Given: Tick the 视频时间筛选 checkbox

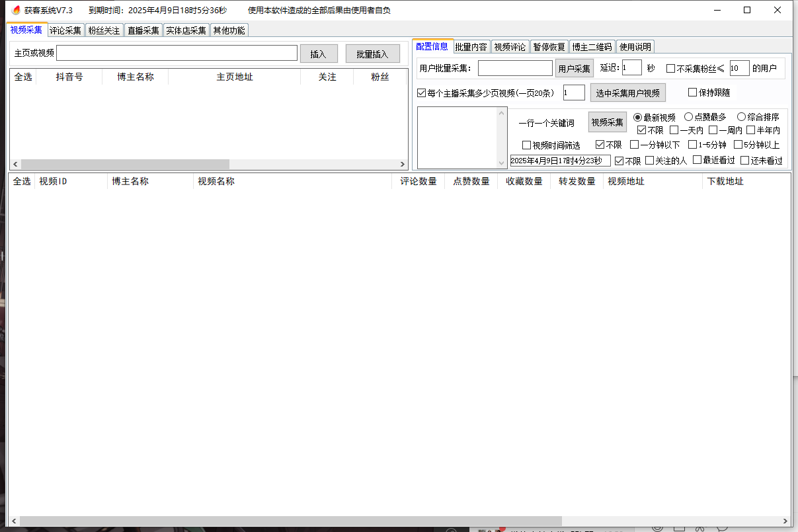Looking at the screenshot, I should coord(527,145).
